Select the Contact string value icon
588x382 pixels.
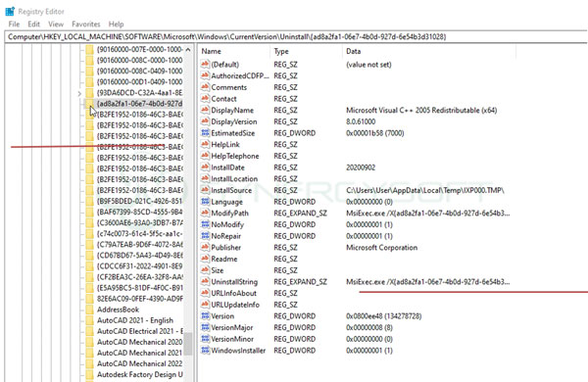[x=205, y=99]
